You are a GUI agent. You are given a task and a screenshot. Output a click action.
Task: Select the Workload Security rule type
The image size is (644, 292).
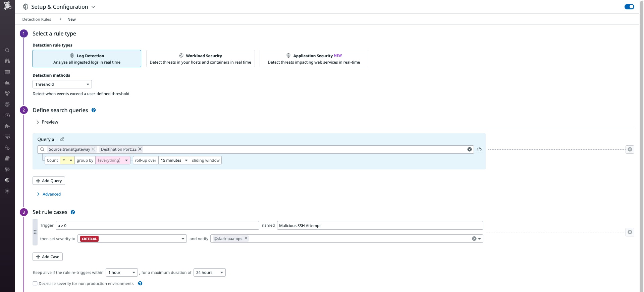(200, 59)
